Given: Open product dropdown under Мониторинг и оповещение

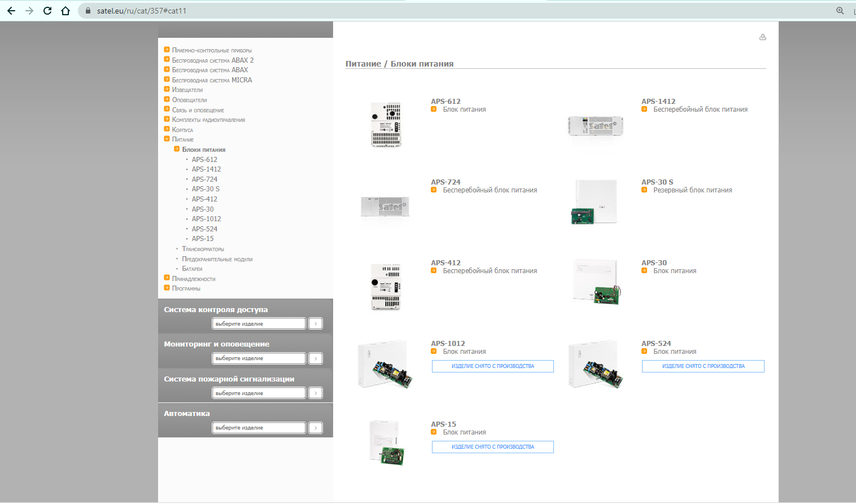Looking at the screenshot, I should coord(259,358).
